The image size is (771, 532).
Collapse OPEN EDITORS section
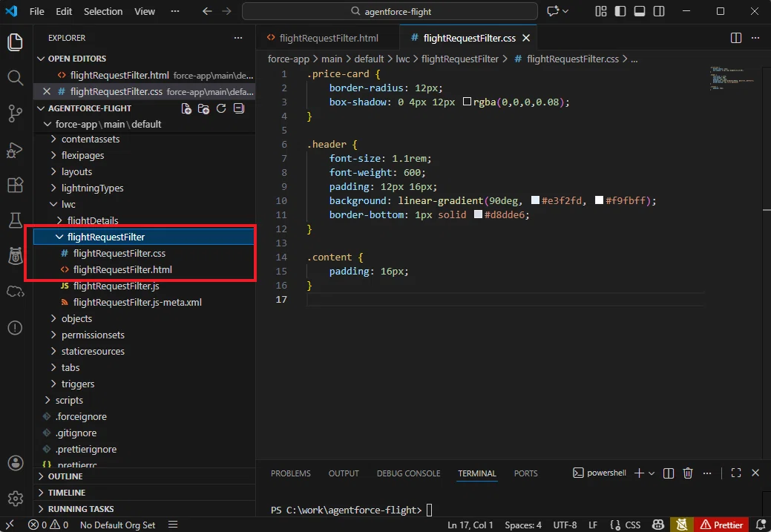click(x=41, y=59)
